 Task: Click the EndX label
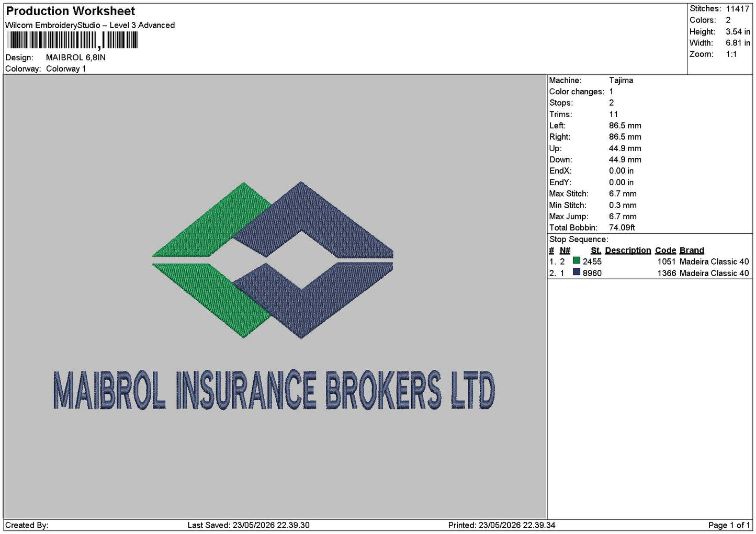[x=560, y=171]
